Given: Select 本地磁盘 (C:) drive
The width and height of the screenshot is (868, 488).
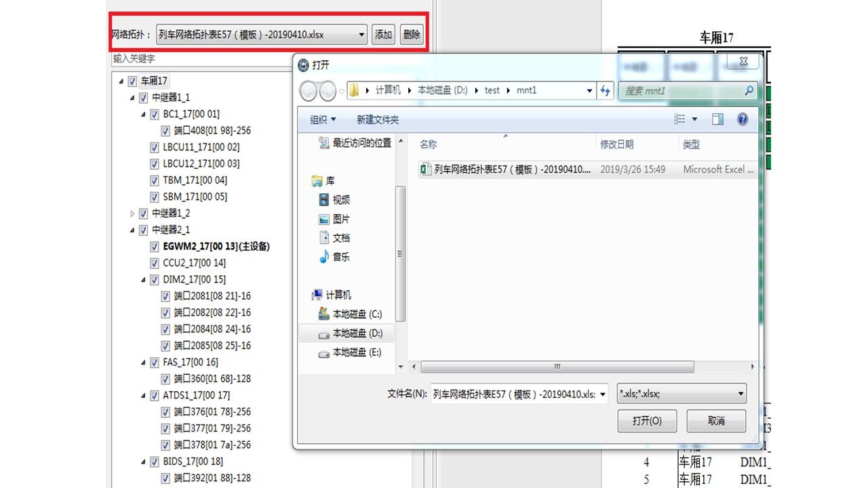Looking at the screenshot, I should [x=351, y=314].
